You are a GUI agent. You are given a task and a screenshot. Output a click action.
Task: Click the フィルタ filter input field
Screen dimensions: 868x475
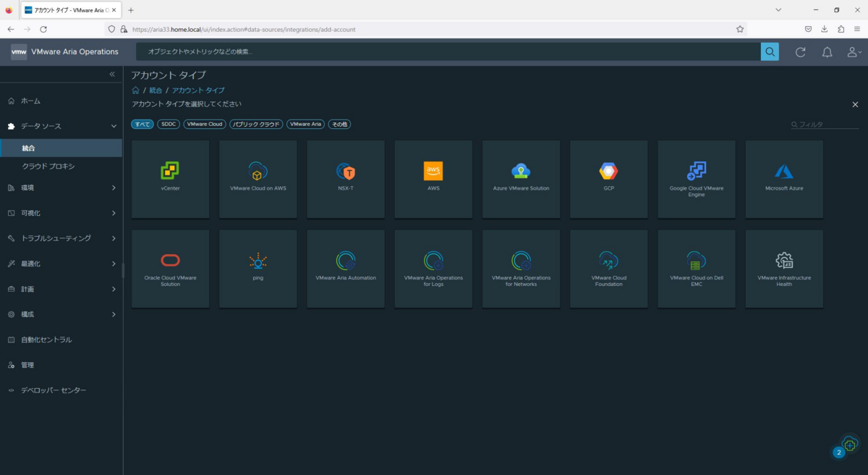(825, 125)
